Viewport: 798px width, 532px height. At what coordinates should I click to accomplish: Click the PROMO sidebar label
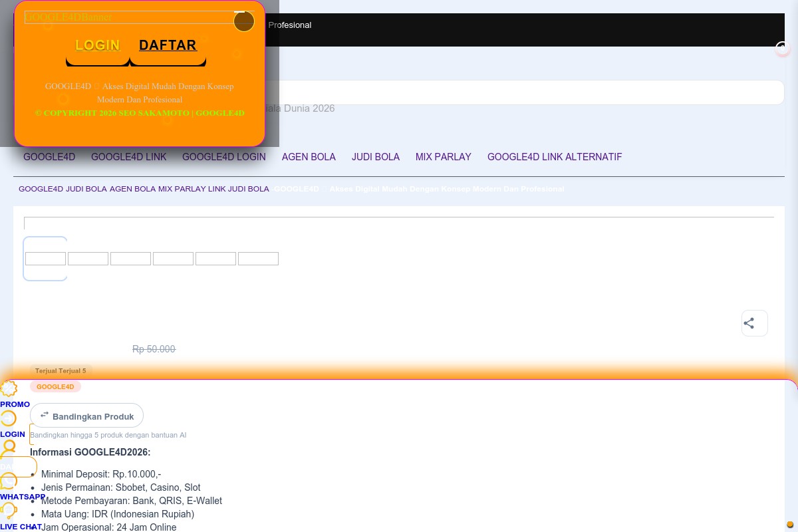(15, 404)
